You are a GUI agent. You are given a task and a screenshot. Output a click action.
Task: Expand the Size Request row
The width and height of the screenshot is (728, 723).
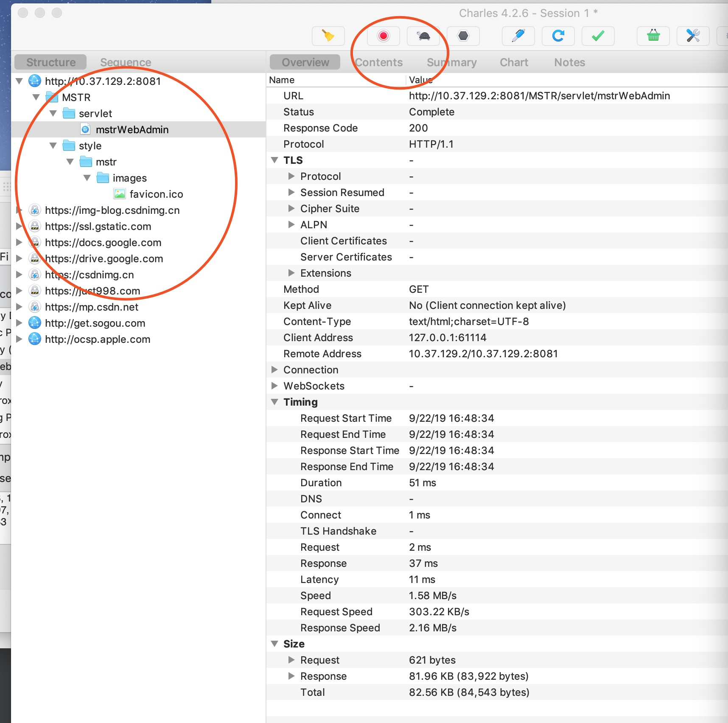(x=291, y=660)
